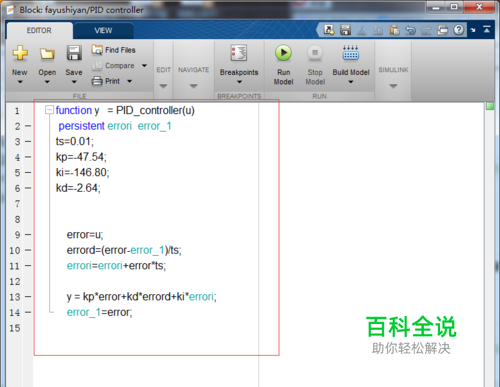Click the Breakpoints icon

(239, 53)
